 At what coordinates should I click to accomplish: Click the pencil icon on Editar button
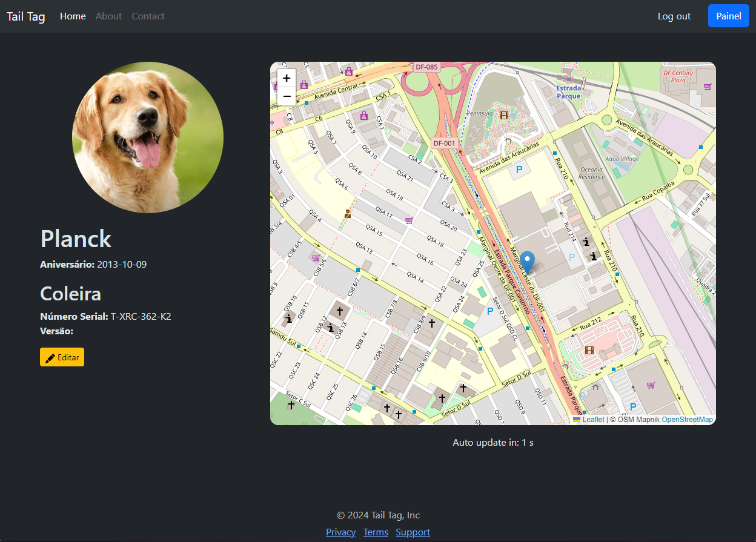tap(50, 358)
